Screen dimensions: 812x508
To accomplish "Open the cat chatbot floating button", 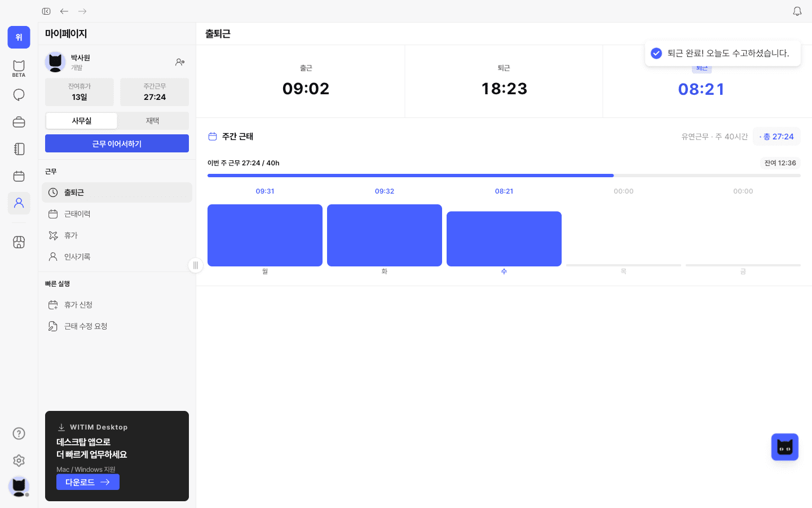I will 785,447.
